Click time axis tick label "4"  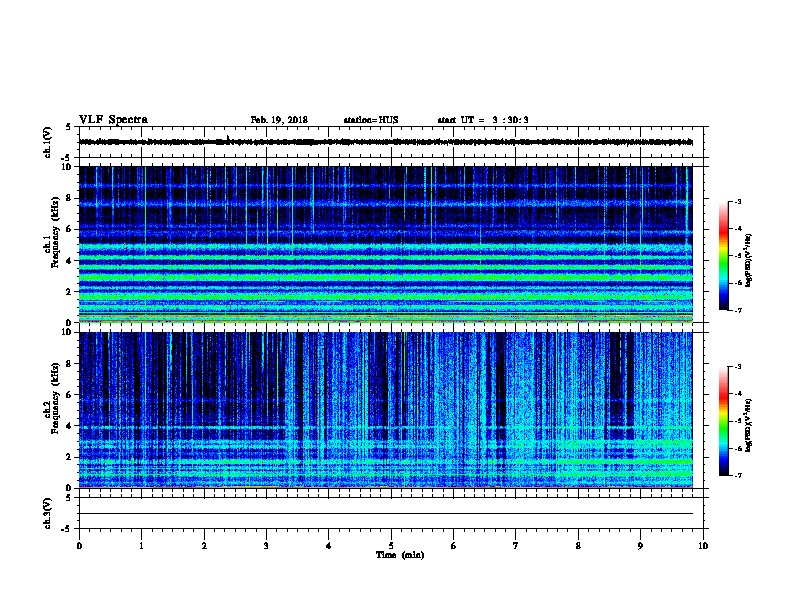coord(329,546)
